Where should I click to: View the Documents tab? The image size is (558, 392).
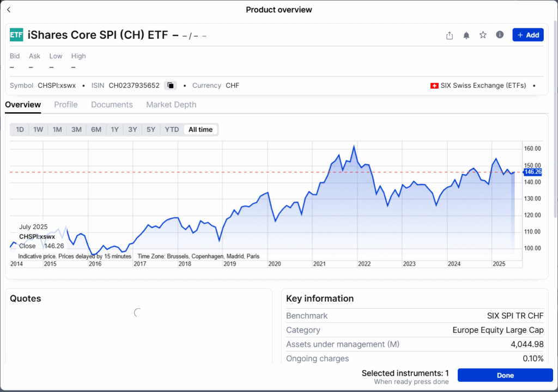click(x=112, y=105)
